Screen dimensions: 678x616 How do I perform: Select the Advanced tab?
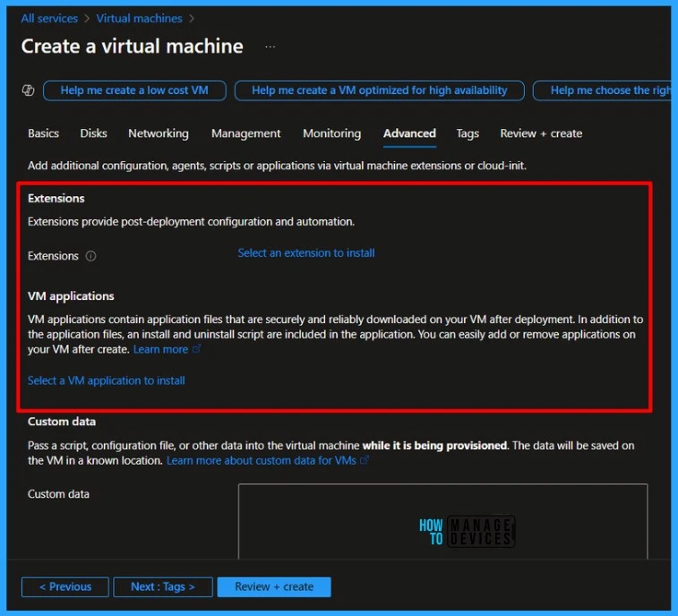tap(409, 133)
